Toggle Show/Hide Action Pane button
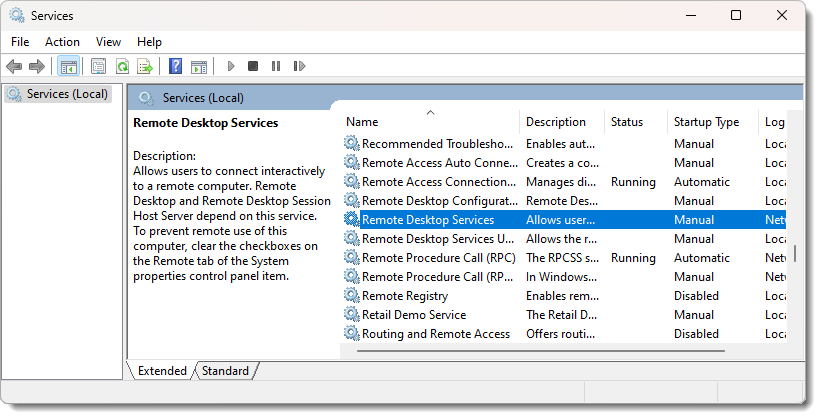This screenshot has height=419, width=821. pyautogui.click(x=198, y=67)
